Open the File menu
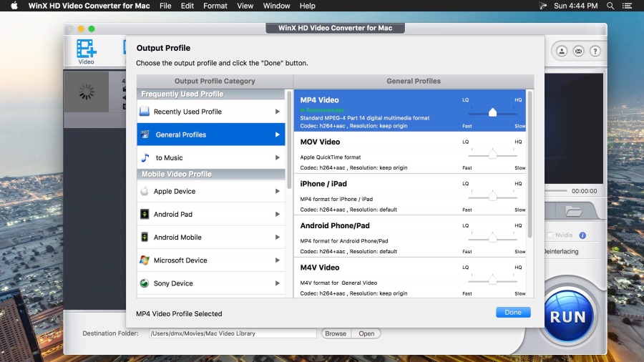Image resolution: width=644 pixels, height=362 pixels. coord(165,6)
